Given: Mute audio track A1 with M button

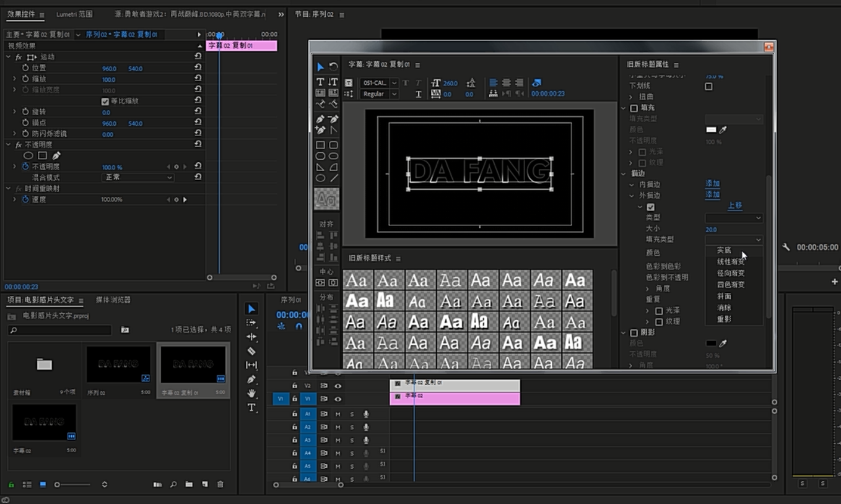Looking at the screenshot, I should pyautogui.click(x=338, y=414).
